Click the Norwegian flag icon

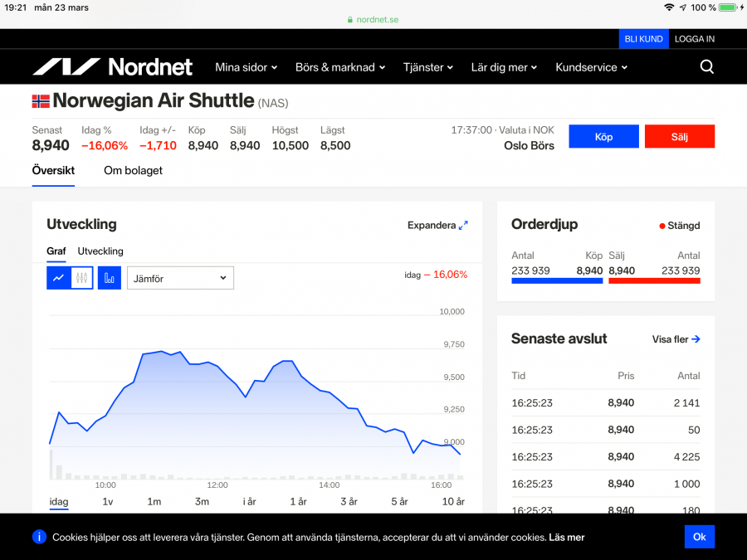[x=41, y=101]
